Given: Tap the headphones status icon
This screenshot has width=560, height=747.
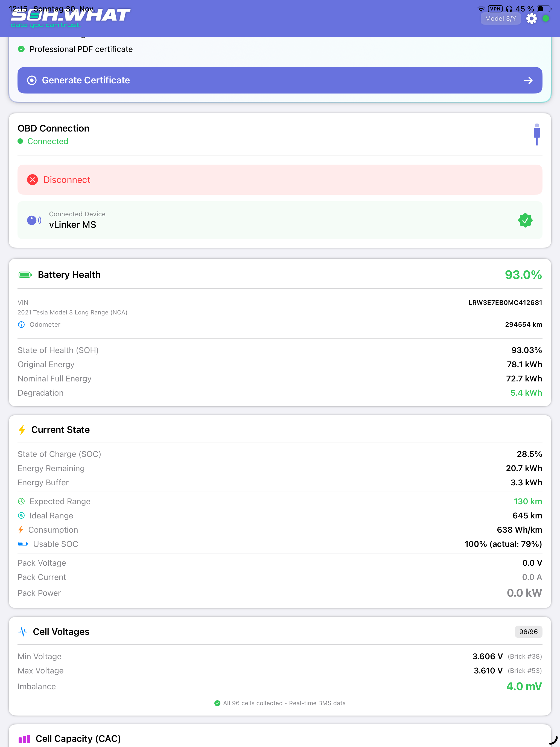Looking at the screenshot, I should [x=509, y=9].
